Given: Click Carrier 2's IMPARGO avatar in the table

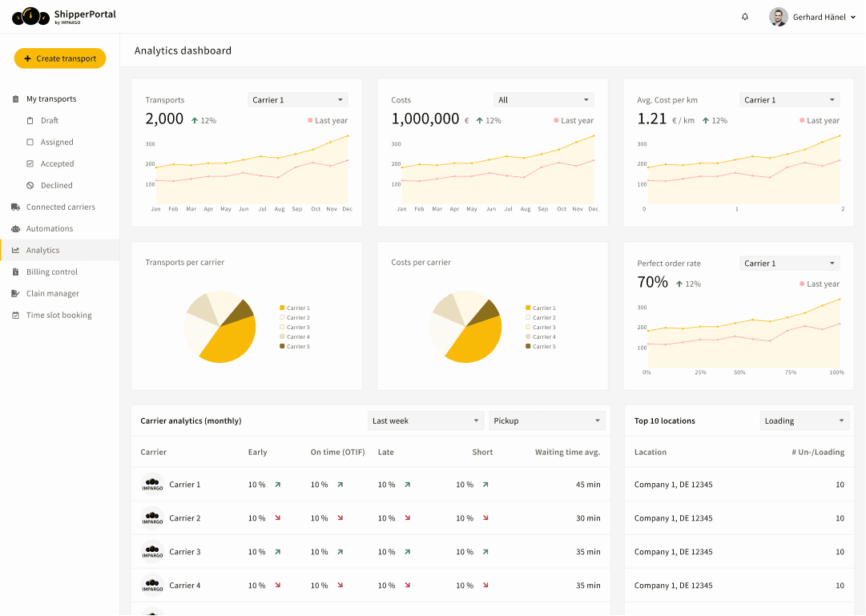Looking at the screenshot, I should tap(152, 518).
